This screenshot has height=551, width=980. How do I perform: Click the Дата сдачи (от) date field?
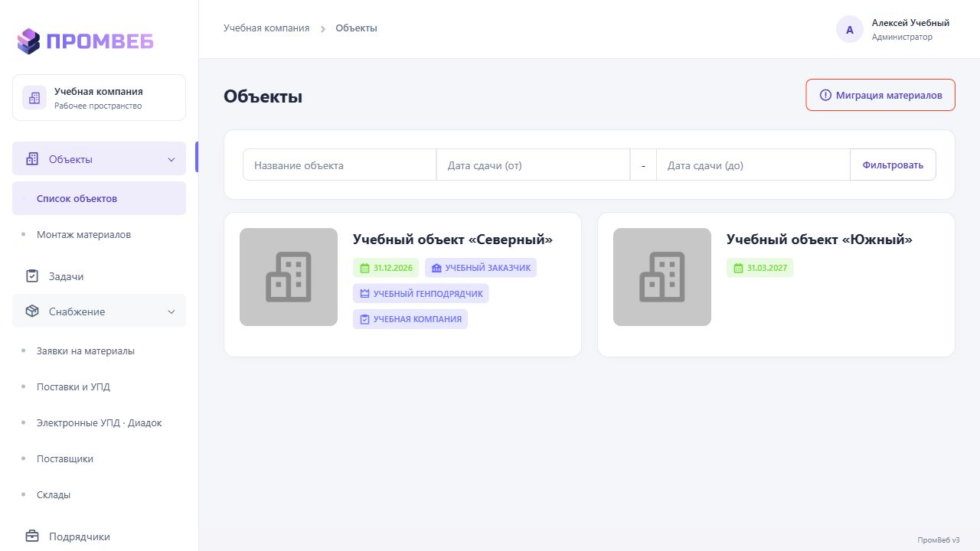[x=534, y=165]
